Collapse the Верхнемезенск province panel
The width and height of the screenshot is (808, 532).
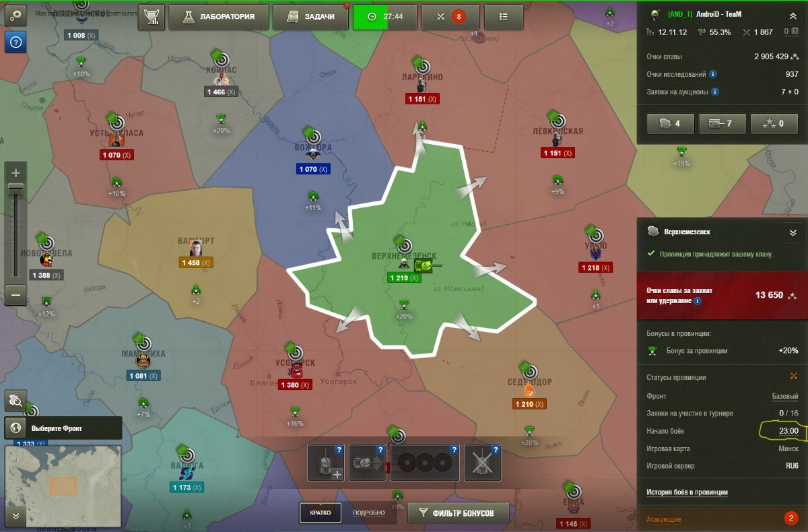click(792, 232)
